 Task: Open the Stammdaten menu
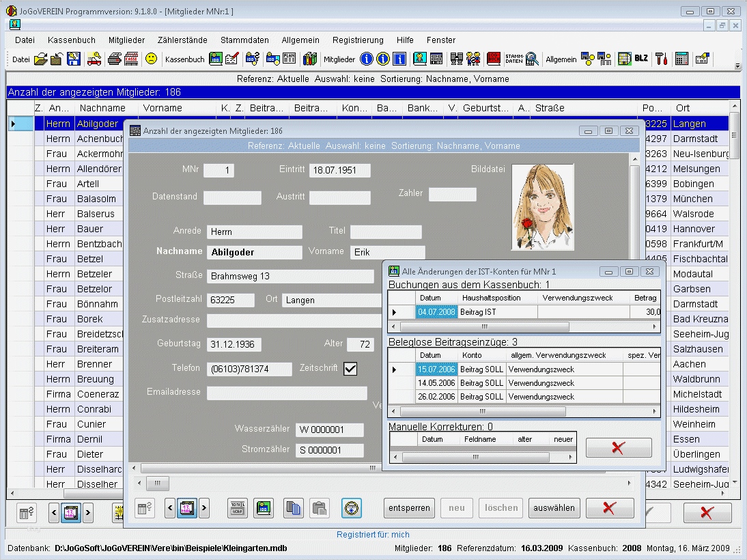click(244, 40)
